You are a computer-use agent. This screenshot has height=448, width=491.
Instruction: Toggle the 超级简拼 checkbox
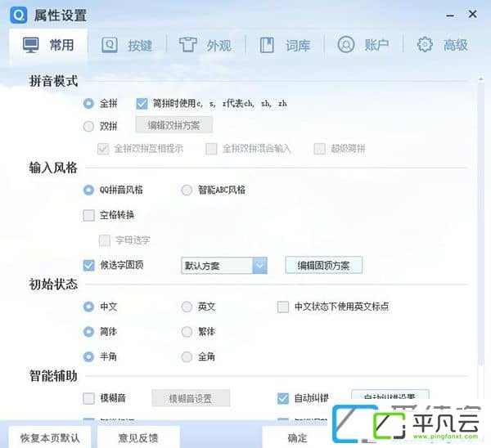[319, 149]
